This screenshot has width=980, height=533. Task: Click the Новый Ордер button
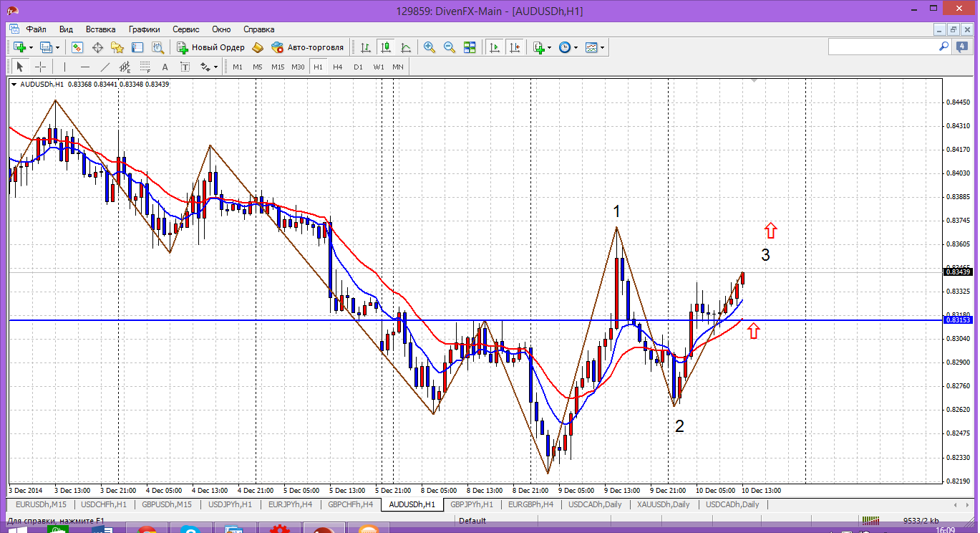point(210,47)
